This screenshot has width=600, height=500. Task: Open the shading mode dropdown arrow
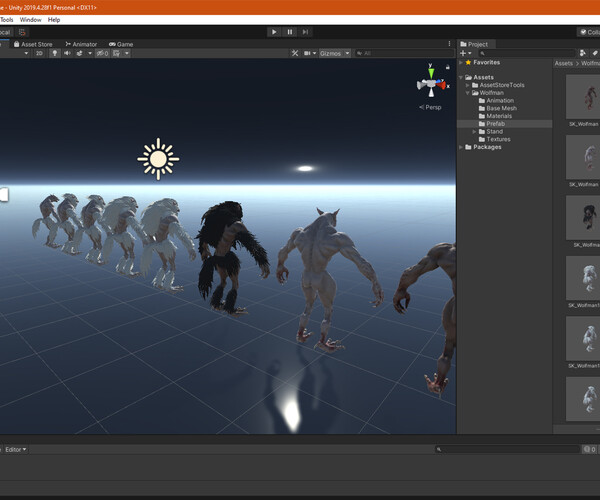point(26,53)
